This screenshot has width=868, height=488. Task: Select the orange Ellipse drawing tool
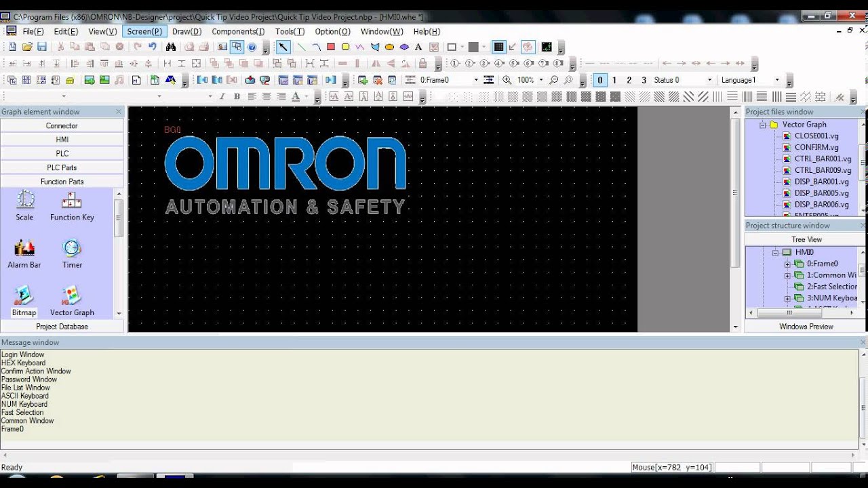coord(389,47)
